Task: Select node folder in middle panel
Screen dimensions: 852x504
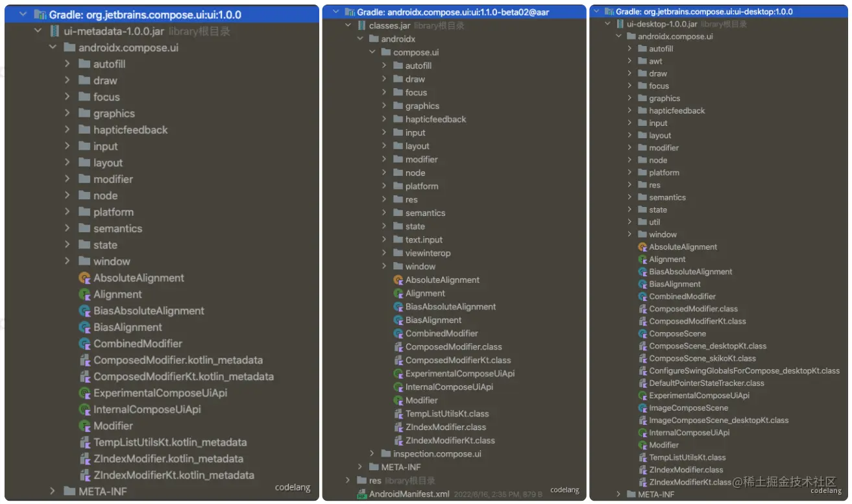Action: click(415, 173)
